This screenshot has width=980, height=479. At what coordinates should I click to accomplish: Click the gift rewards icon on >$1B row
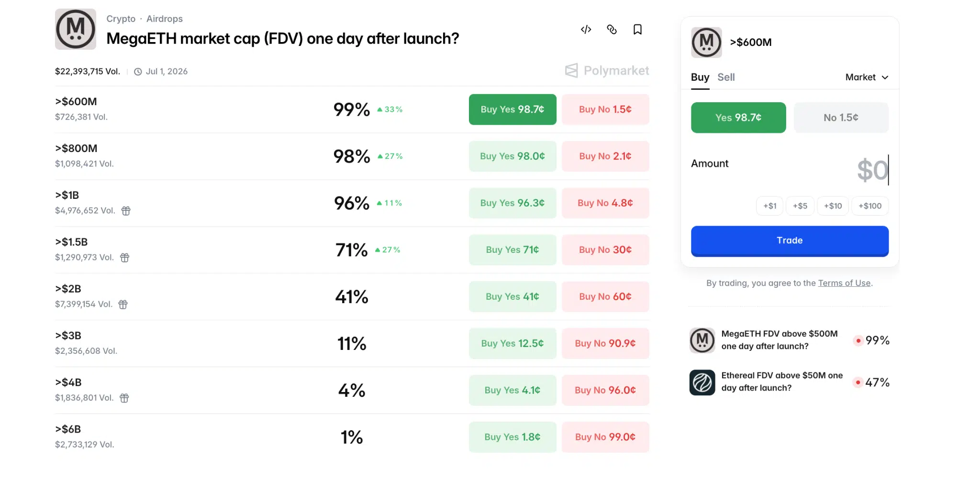coord(126,211)
